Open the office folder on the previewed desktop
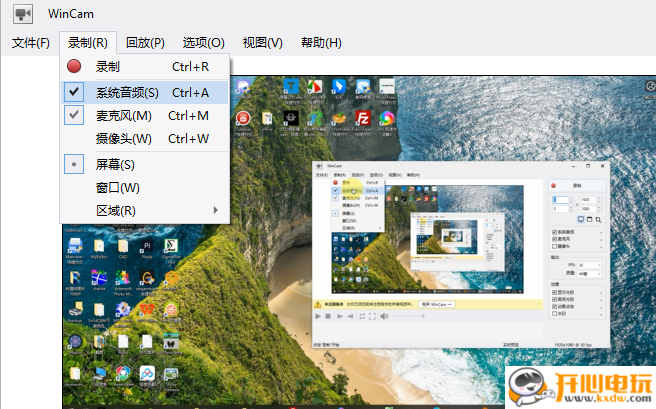The height and width of the screenshot is (409, 656). click(267, 118)
